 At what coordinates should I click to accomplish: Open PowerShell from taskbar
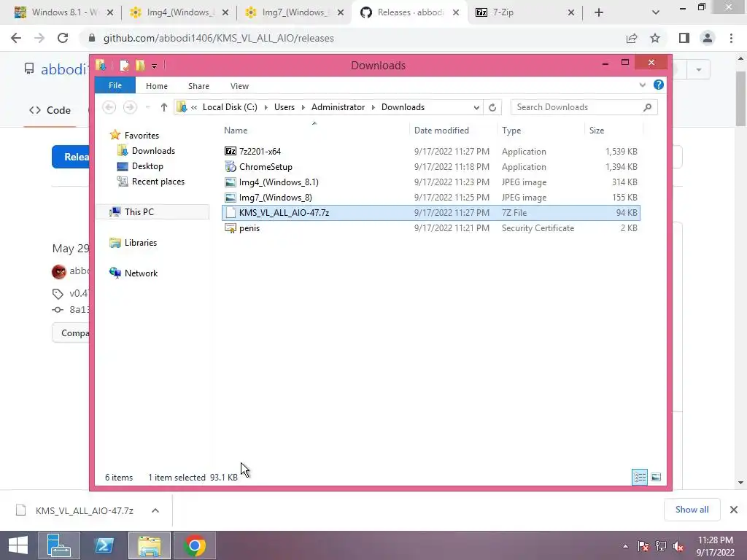[x=104, y=545]
